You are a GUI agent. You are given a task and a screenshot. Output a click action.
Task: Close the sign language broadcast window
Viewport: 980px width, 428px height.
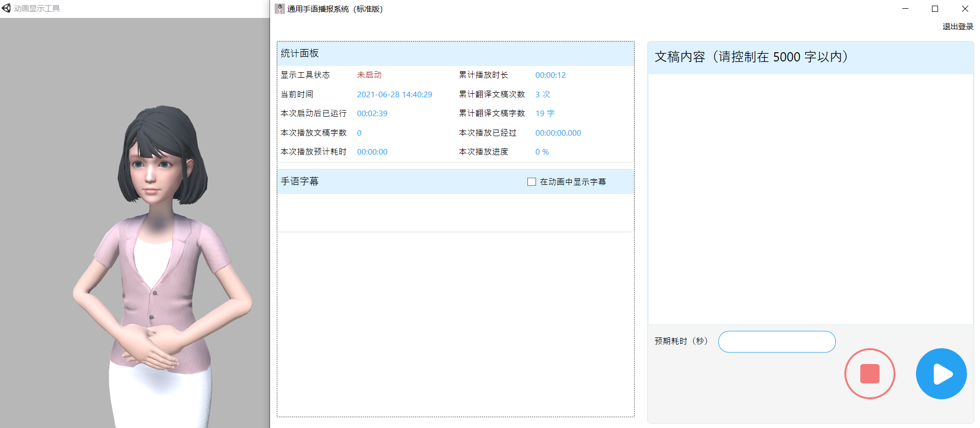coord(965,9)
